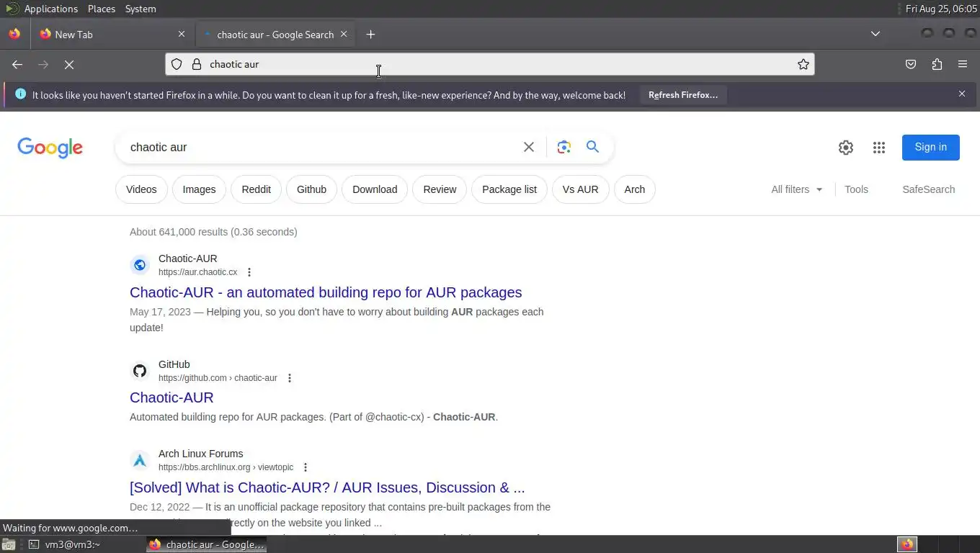Select the Download filter chip
The width and height of the screenshot is (980, 553).
375,189
